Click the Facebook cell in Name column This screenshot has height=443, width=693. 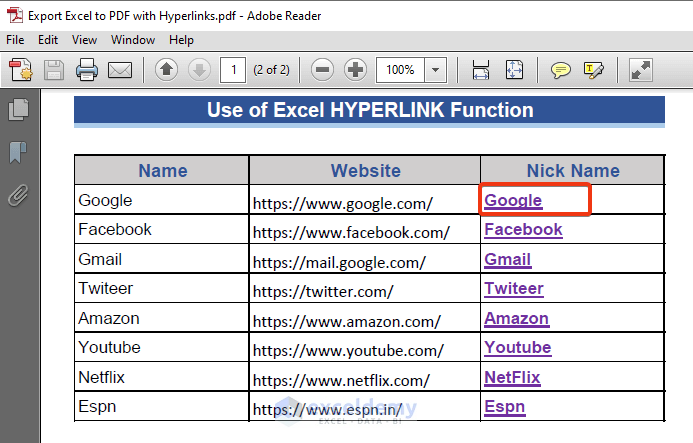click(162, 229)
